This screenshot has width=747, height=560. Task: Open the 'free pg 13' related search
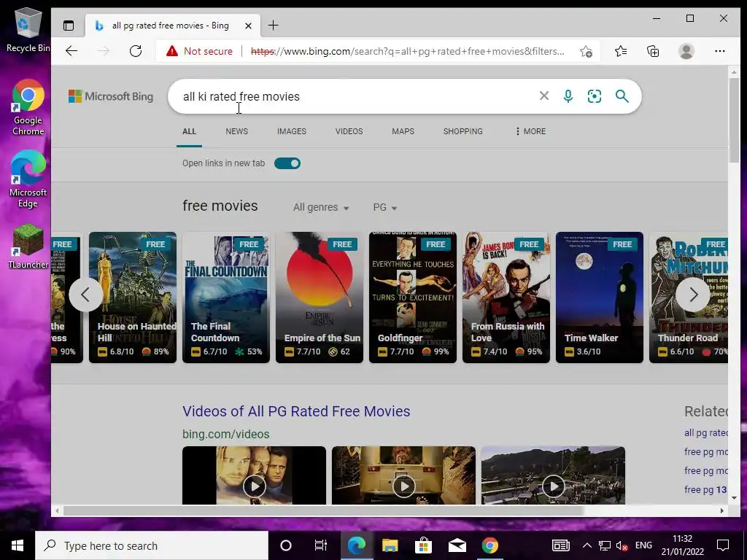[706, 489]
